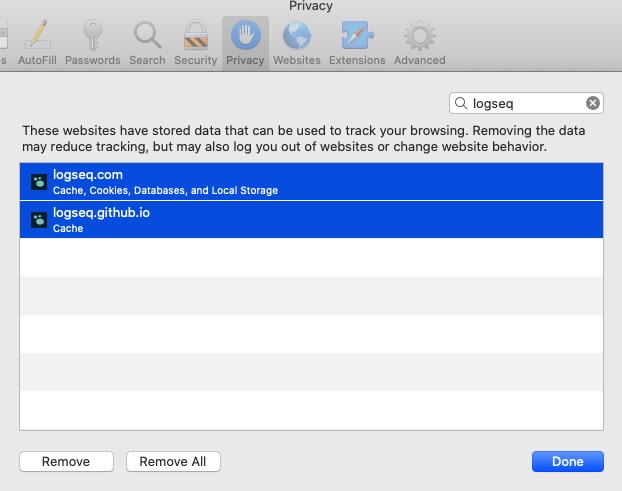Open the Extensions puzzle piece pane

(357, 35)
